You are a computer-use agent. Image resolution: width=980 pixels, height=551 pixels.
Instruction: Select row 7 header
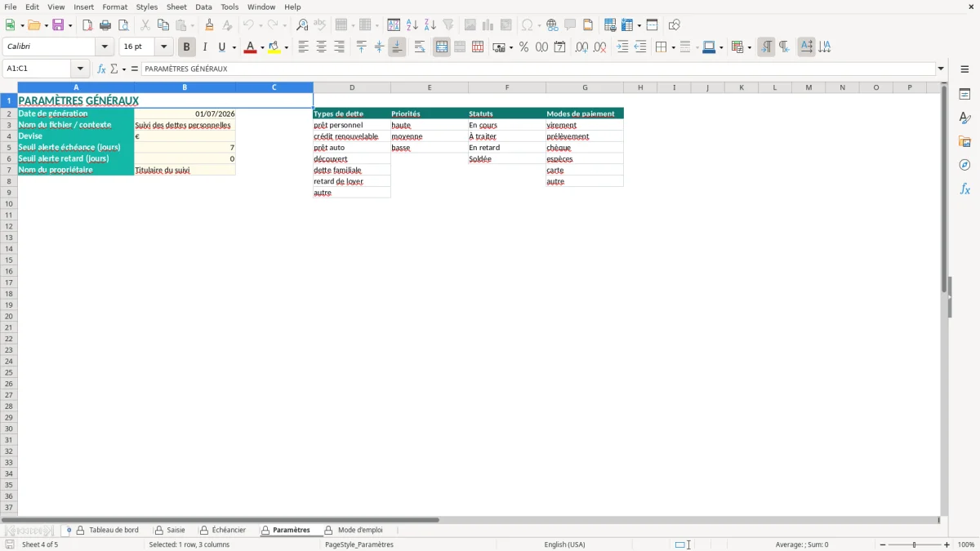(x=9, y=170)
